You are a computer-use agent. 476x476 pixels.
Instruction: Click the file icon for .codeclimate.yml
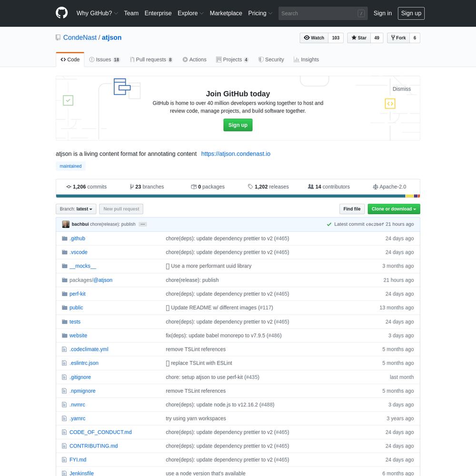click(x=64, y=349)
